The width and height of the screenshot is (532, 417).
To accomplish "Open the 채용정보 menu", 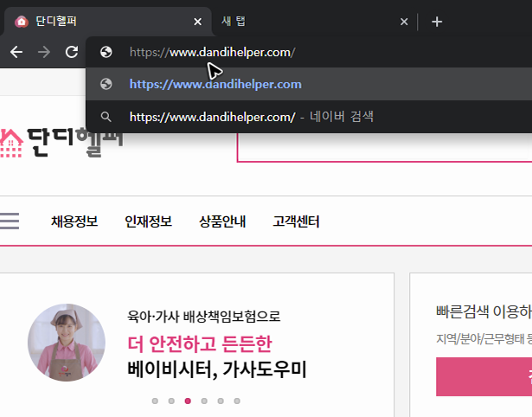I will [x=74, y=221].
